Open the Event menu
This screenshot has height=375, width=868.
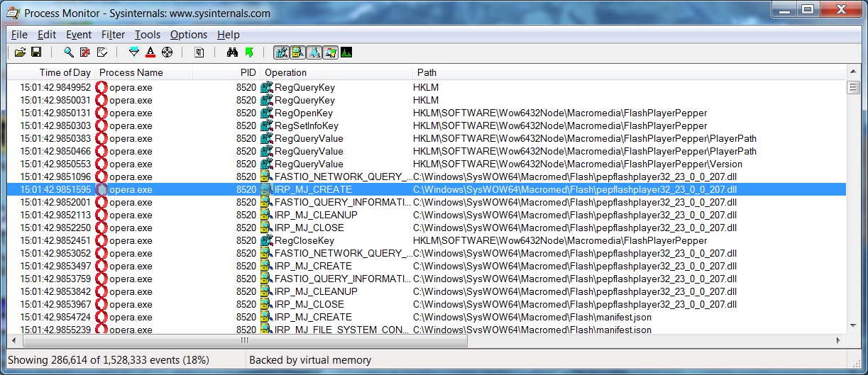click(x=79, y=35)
